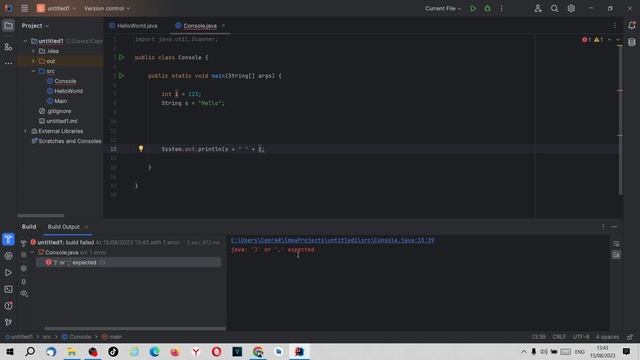The height and width of the screenshot is (360, 640).
Task: Click the editor vertical scrollbar
Action: tap(620, 119)
